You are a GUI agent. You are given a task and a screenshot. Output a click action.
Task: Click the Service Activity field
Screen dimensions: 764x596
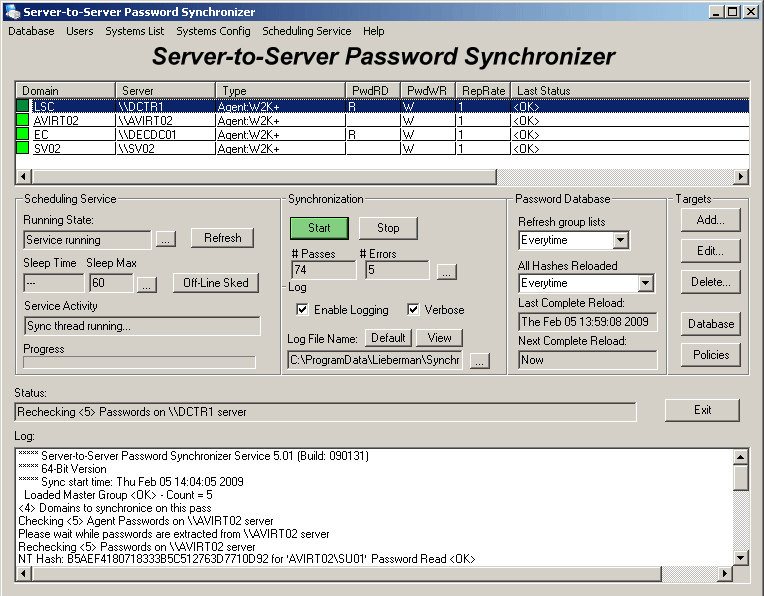[x=142, y=326]
